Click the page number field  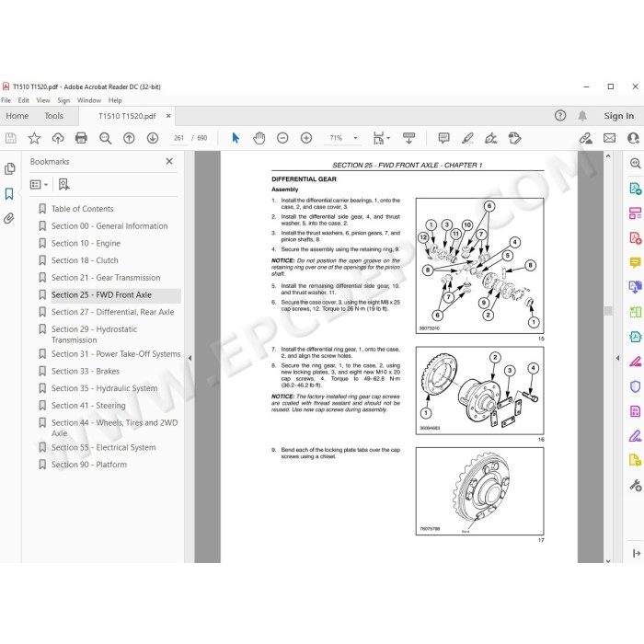[x=178, y=138]
